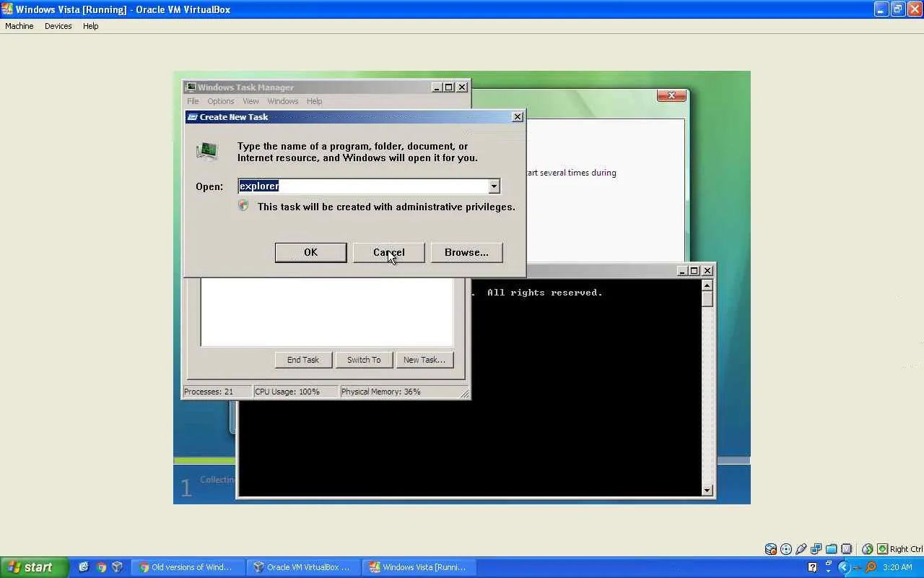Click the USB devices icon in VirtualBox status bar
The image size is (924, 578).
pos(801,549)
